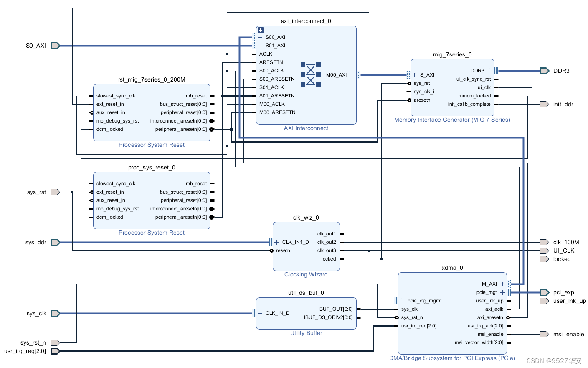588x368 pixels.
Task: Select the xdma_0 block title
Action: tap(452, 268)
